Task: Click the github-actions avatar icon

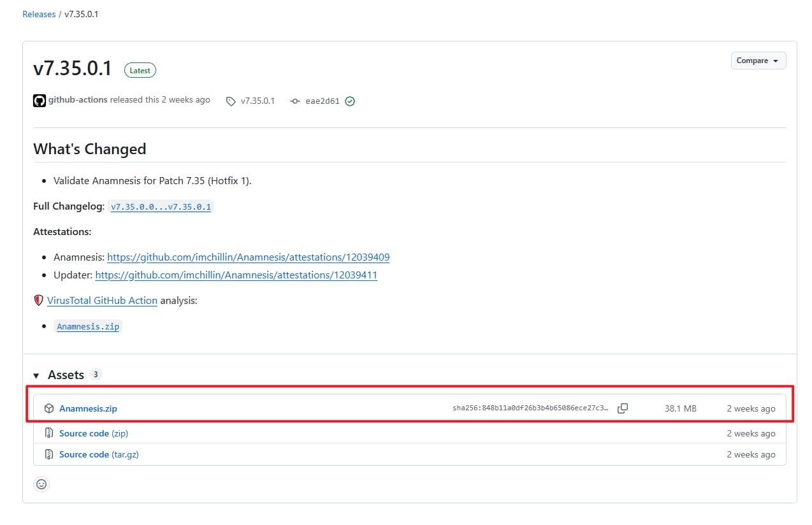Action: coord(40,101)
